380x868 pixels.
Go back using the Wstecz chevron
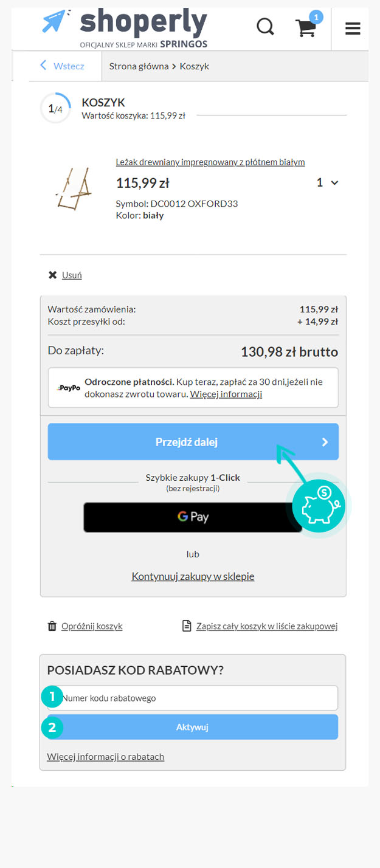coord(43,66)
